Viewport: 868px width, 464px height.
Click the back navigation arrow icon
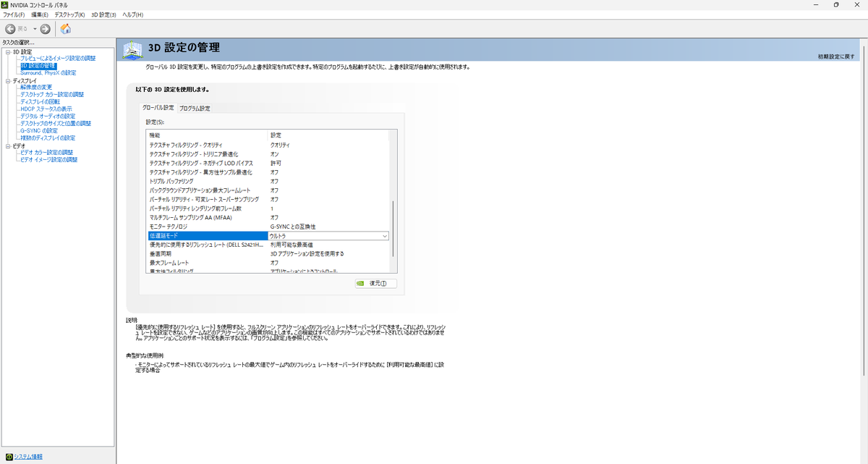(x=10, y=30)
